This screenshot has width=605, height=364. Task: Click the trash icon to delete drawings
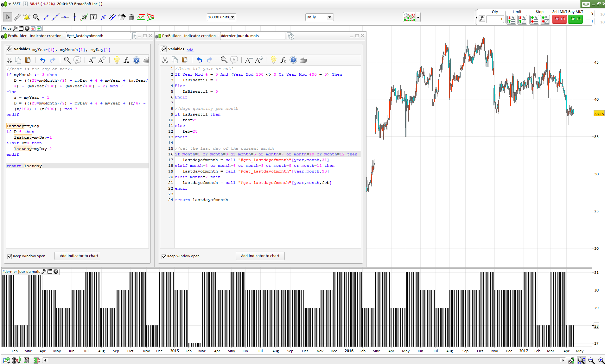point(131,17)
